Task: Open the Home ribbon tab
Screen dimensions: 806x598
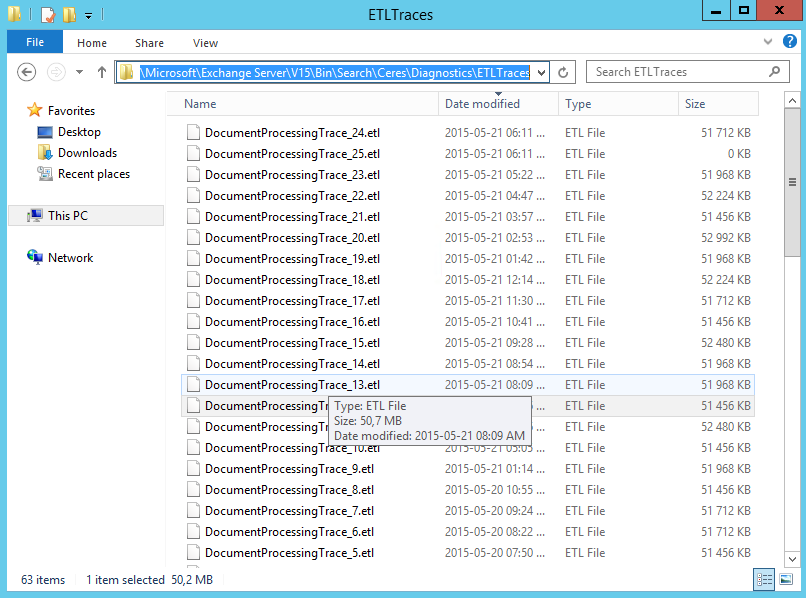Action: coord(92,43)
